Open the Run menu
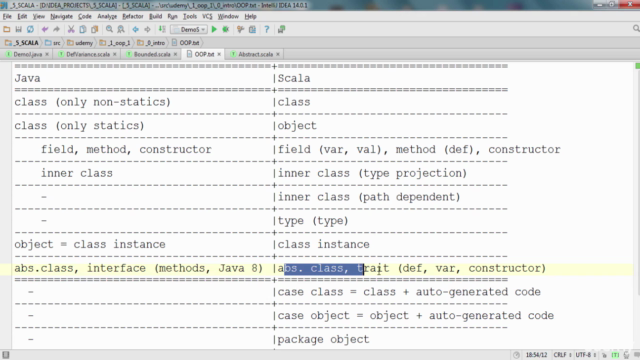Viewport: 640px width, 360px height. click(172, 16)
